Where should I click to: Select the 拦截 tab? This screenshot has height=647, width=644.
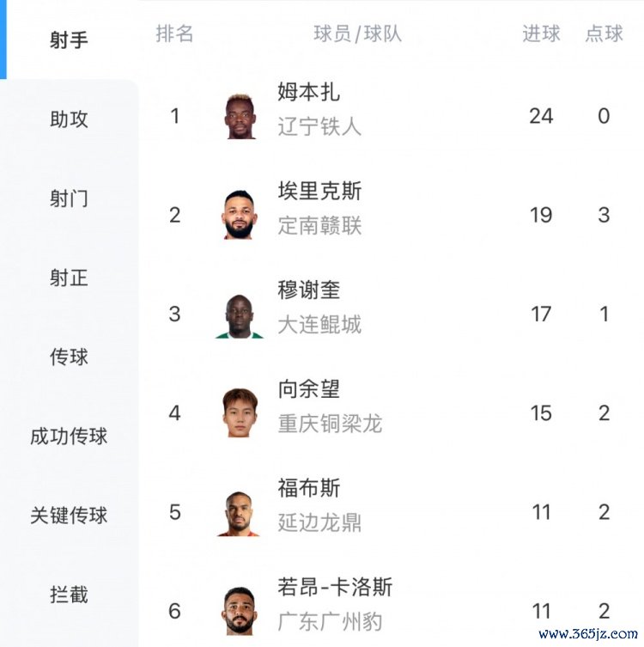[x=69, y=595]
